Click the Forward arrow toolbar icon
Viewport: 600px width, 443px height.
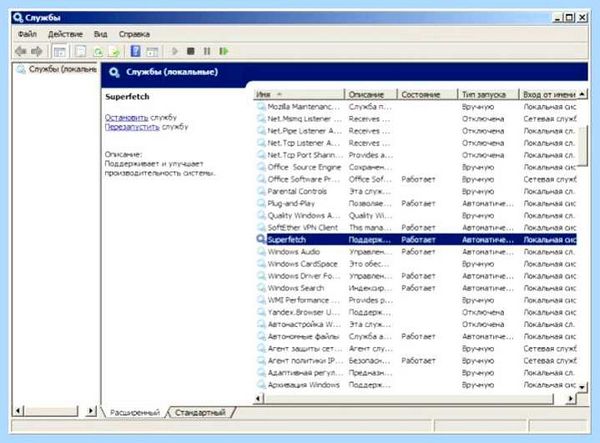click(37, 51)
